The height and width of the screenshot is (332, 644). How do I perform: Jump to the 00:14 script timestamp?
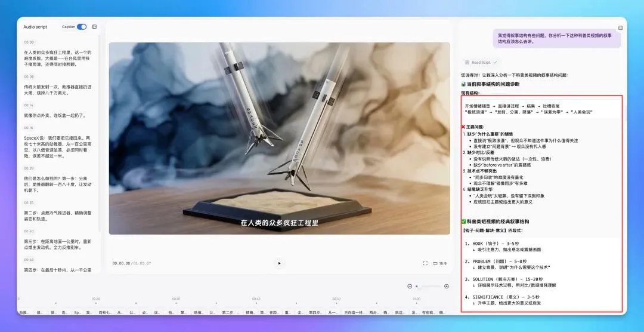(29, 105)
